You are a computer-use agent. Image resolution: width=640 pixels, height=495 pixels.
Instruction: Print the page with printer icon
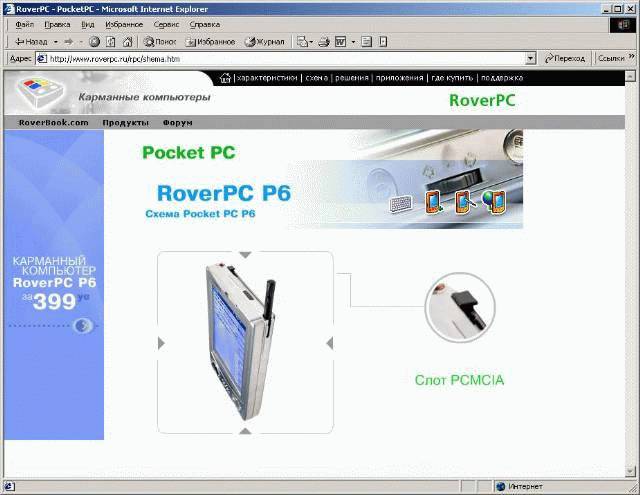324,42
